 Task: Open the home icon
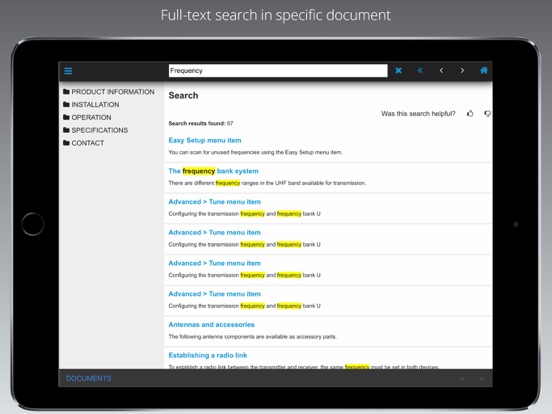click(484, 70)
